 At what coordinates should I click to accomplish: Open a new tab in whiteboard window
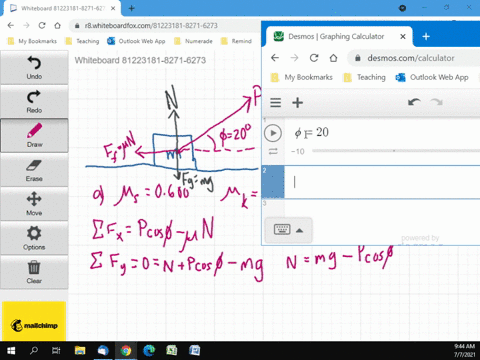point(132,8)
